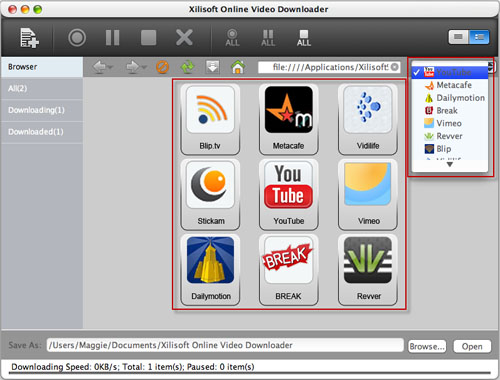The image size is (500, 380).
Task: Open the Dailymotion site tile
Action: (x=210, y=270)
